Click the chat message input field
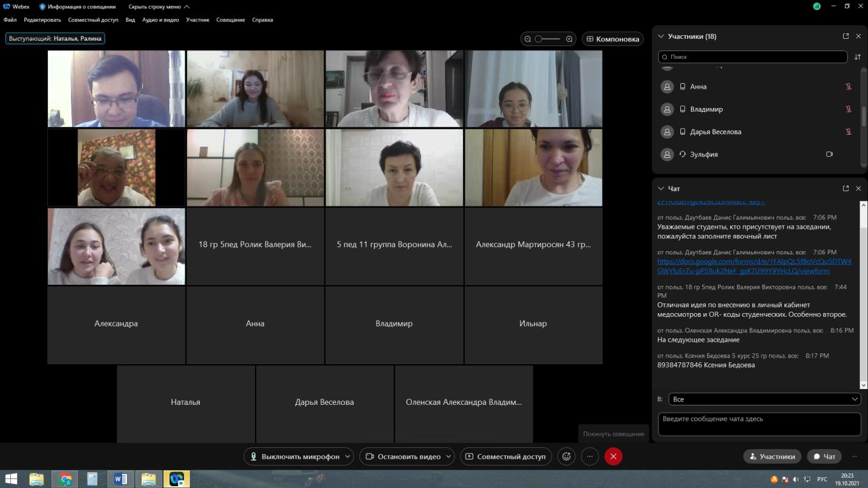Image resolution: width=868 pixels, height=488 pixels. pyautogui.click(x=759, y=424)
